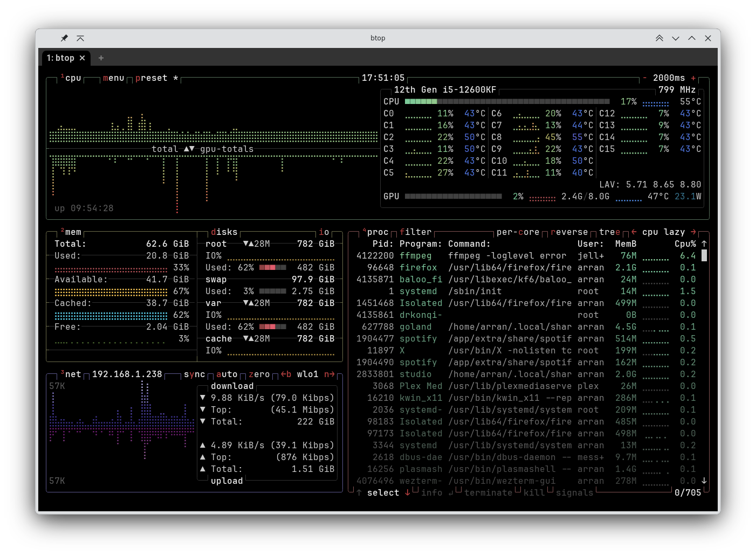Toggle the mem box label
This screenshot has width=756, height=556.
(x=71, y=232)
